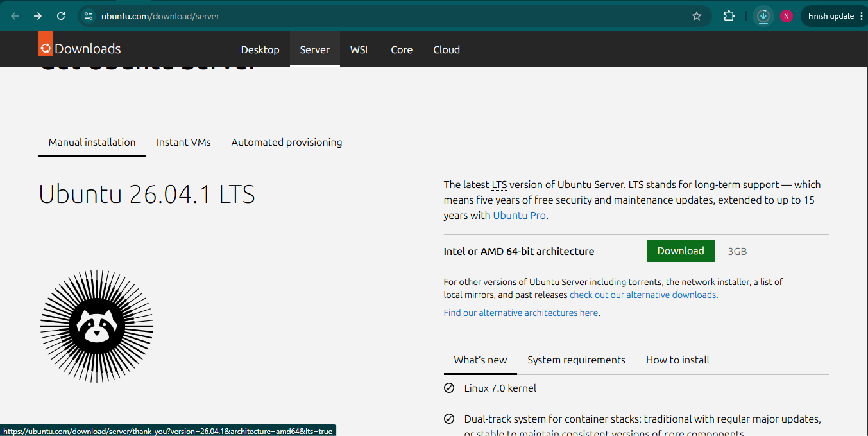Switch to the Instant VMs tab
Viewport: 868px width, 436px height.
coord(183,142)
